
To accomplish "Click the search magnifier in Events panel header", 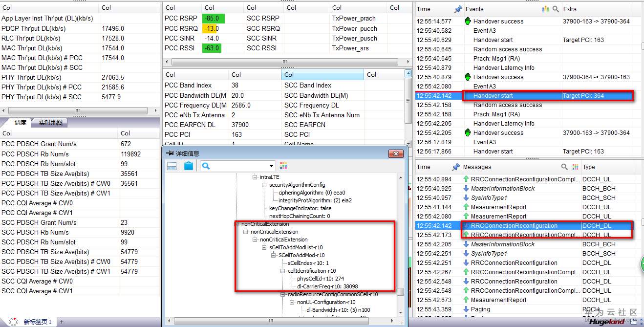I will (556, 9).
